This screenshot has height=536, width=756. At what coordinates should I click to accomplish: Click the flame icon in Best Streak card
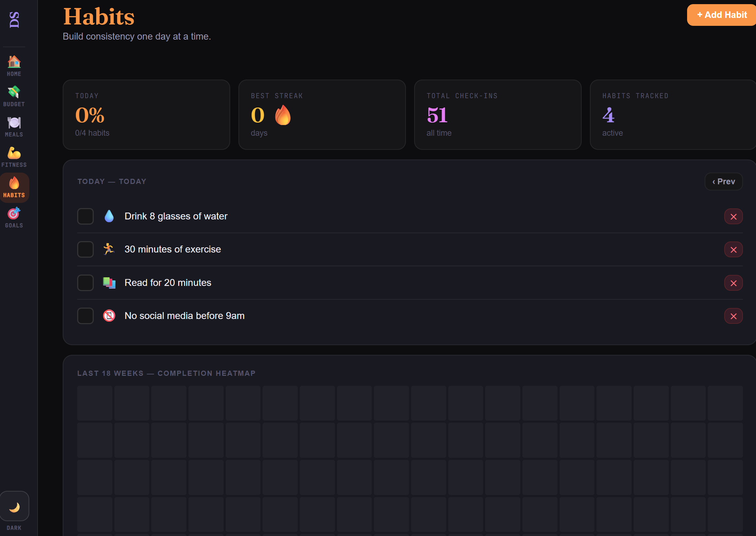283,115
